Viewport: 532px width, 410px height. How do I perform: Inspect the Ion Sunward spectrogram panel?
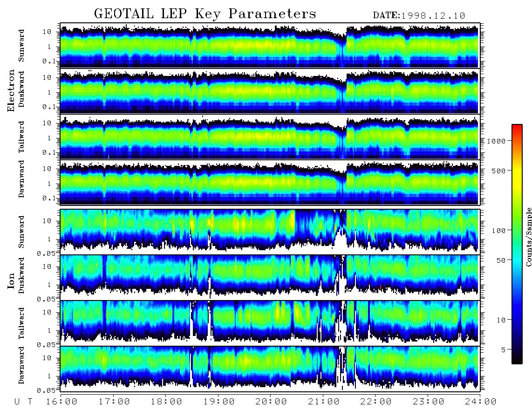(270, 232)
